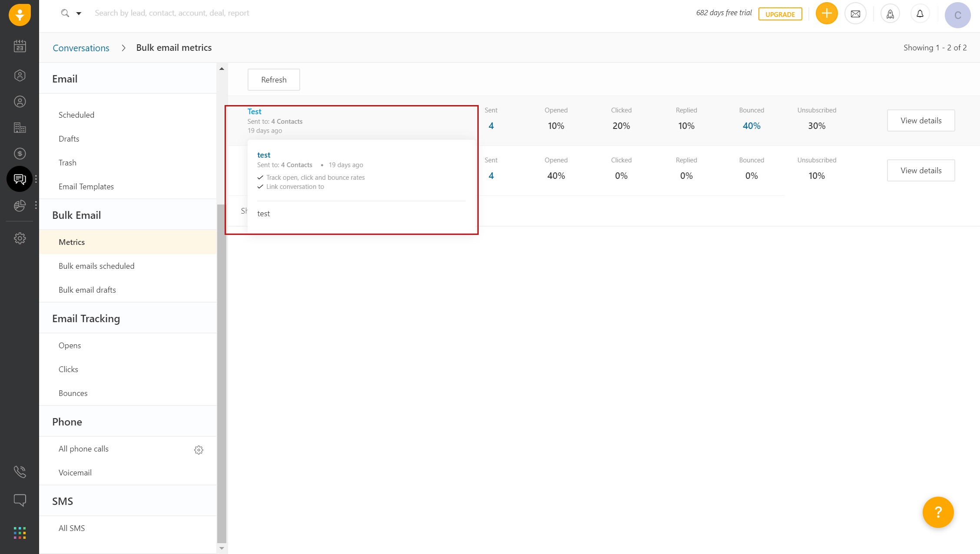Open the app switcher grid icon

pos(20,532)
